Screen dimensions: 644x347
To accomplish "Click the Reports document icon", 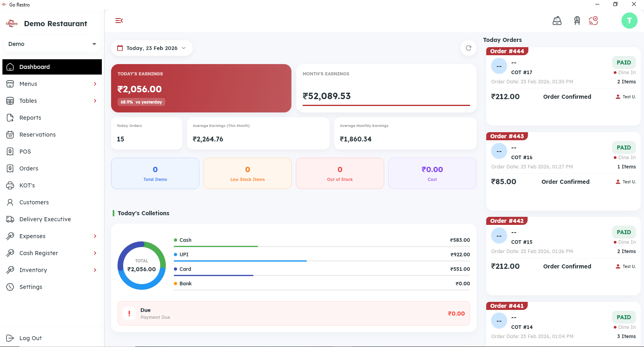I will click(x=10, y=118).
